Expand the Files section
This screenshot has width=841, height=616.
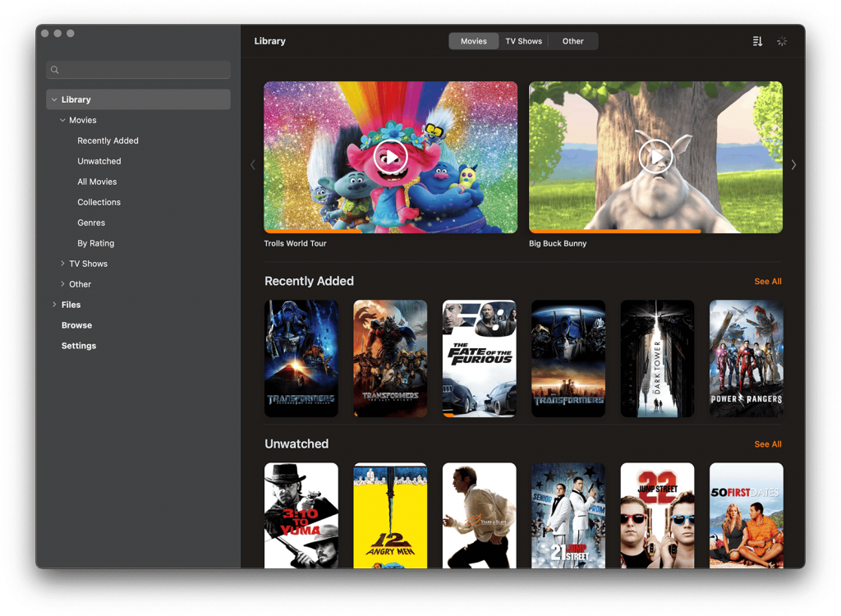click(54, 305)
